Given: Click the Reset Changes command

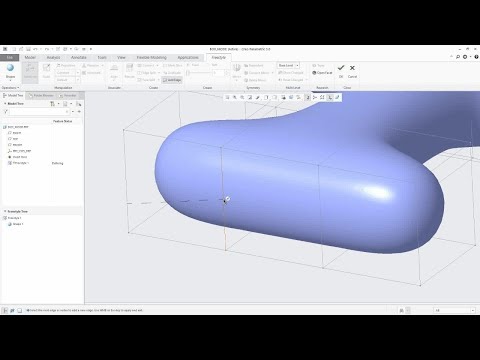Looking at the screenshot, I should click(291, 80).
